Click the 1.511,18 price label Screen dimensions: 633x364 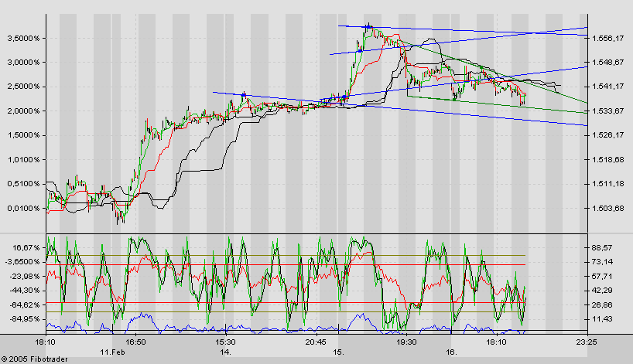pyautogui.click(x=607, y=184)
